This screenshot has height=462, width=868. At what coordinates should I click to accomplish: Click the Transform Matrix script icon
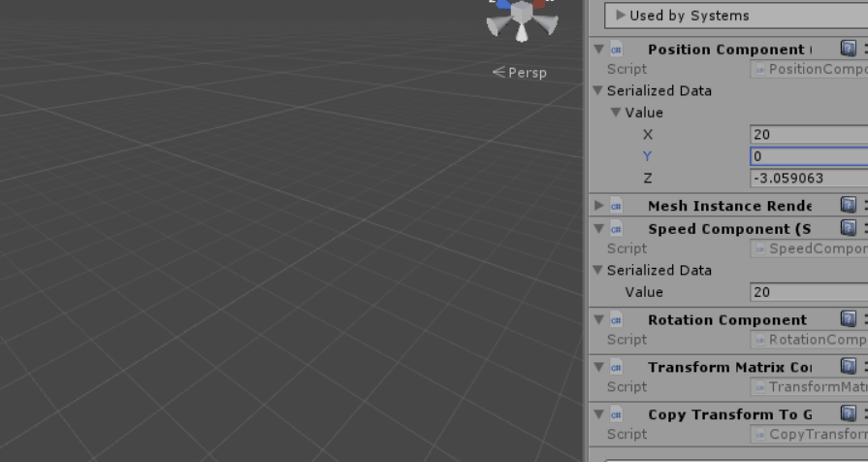coord(616,367)
